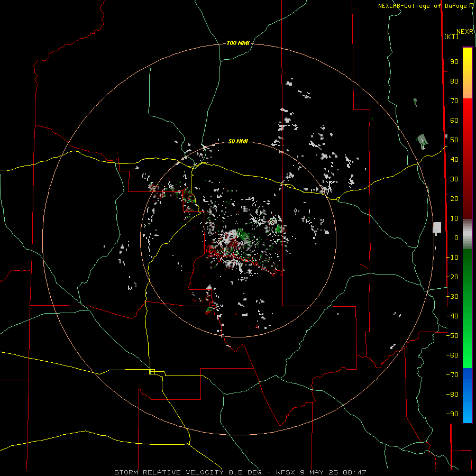
Task: Click the 90 value on velocity scale
Action: pyautogui.click(x=454, y=62)
